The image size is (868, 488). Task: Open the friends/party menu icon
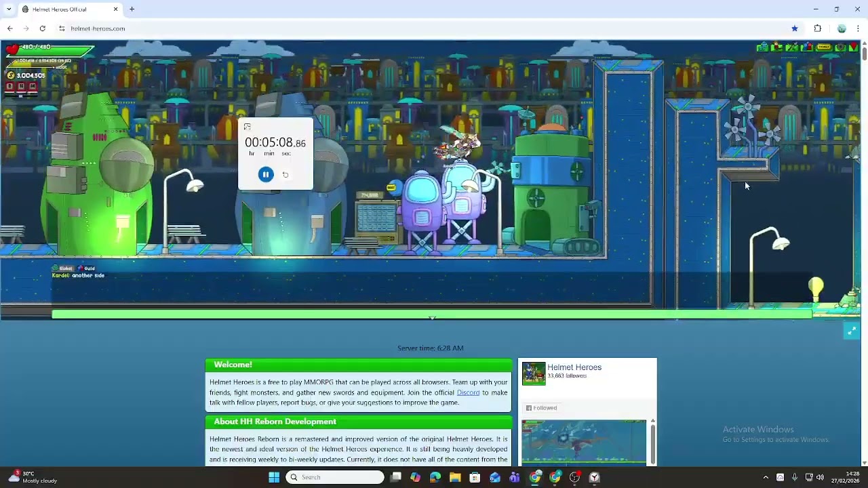807,47
